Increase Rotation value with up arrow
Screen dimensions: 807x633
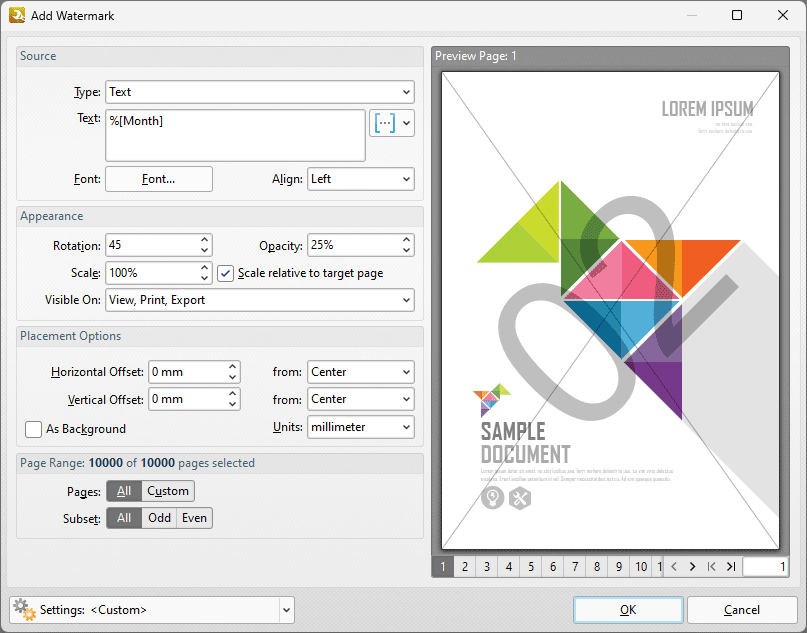point(204,240)
